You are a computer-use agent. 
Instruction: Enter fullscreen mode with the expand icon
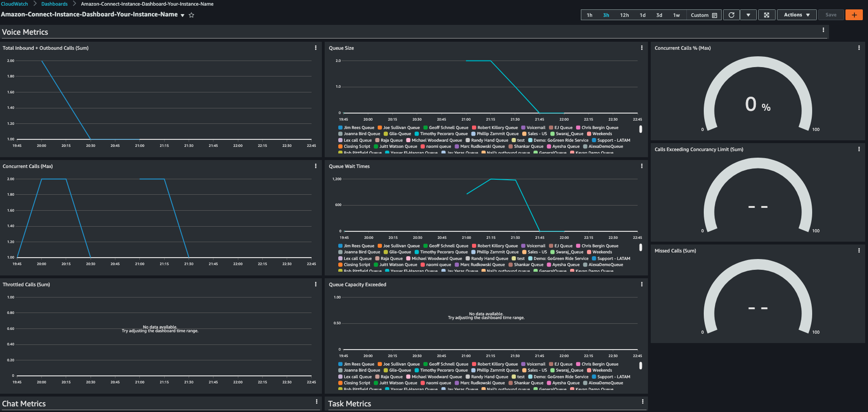point(766,15)
